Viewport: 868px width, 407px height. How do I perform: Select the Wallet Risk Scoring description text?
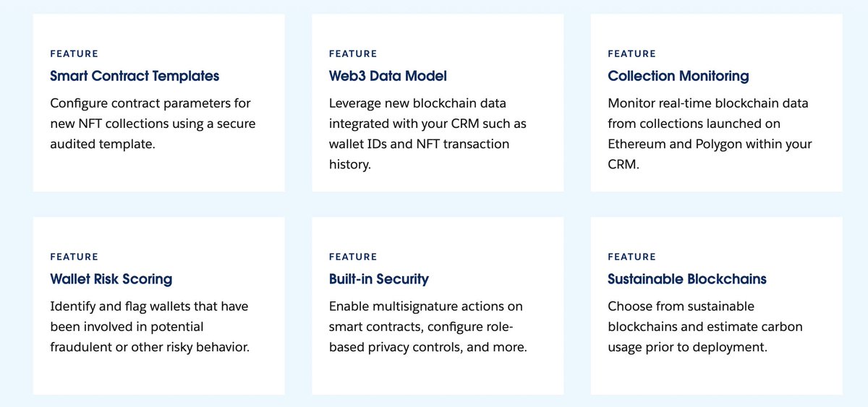click(x=150, y=327)
